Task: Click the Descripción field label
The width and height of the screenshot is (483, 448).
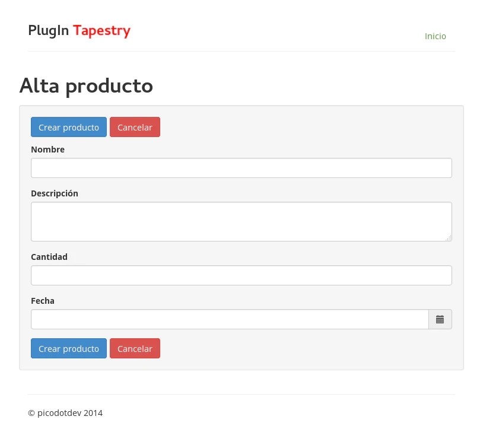Action: click(x=55, y=193)
